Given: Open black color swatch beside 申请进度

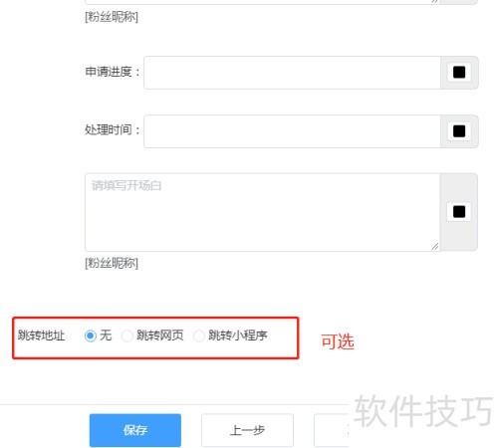Looking at the screenshot, I should 459,73.
